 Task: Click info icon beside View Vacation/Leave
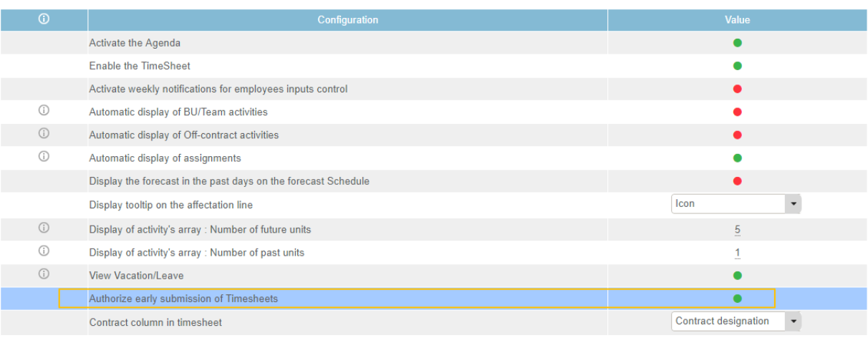click(44, 274)
